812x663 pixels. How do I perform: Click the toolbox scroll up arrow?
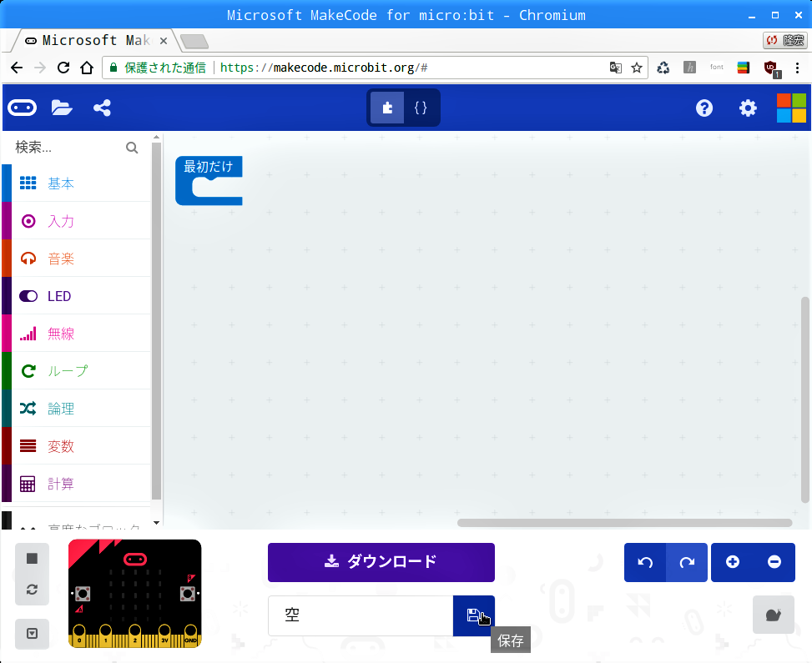click(156, 137)
